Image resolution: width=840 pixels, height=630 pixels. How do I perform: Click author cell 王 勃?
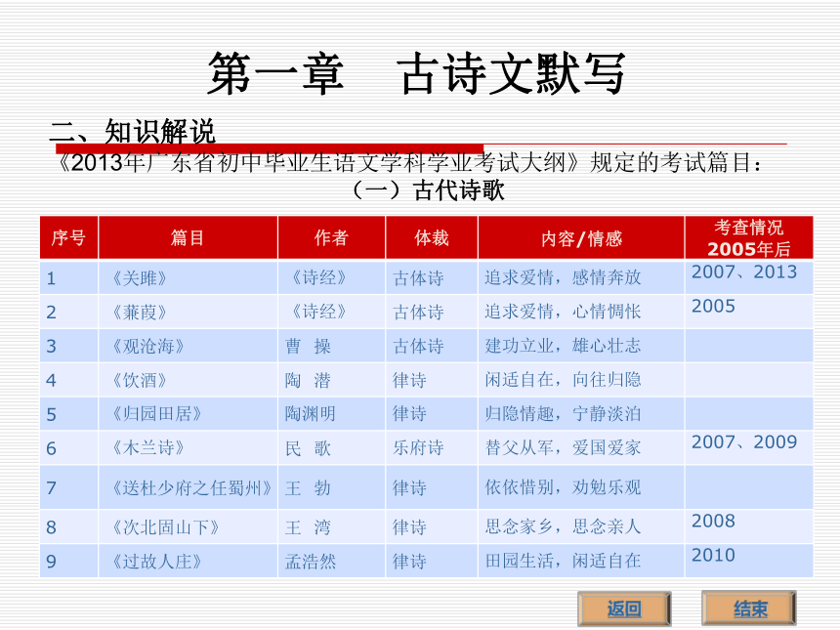(332, 487)
